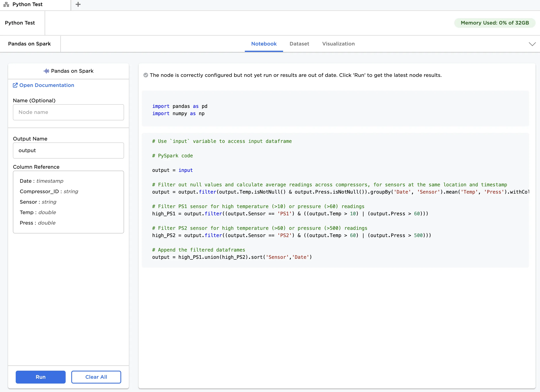Click the Pandas on Spark waveform icon
Viewport: 540px width, 392px height.
[46, 71]
